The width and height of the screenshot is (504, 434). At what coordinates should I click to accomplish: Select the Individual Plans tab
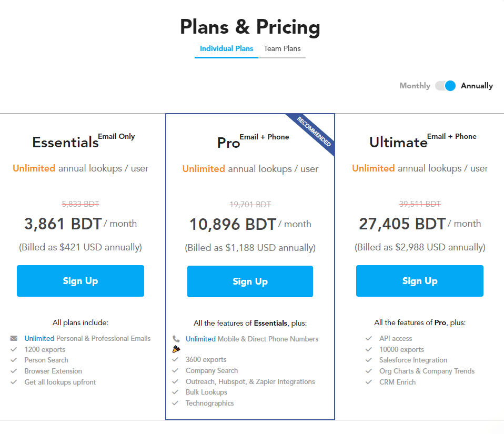click(x=226, y=48)
